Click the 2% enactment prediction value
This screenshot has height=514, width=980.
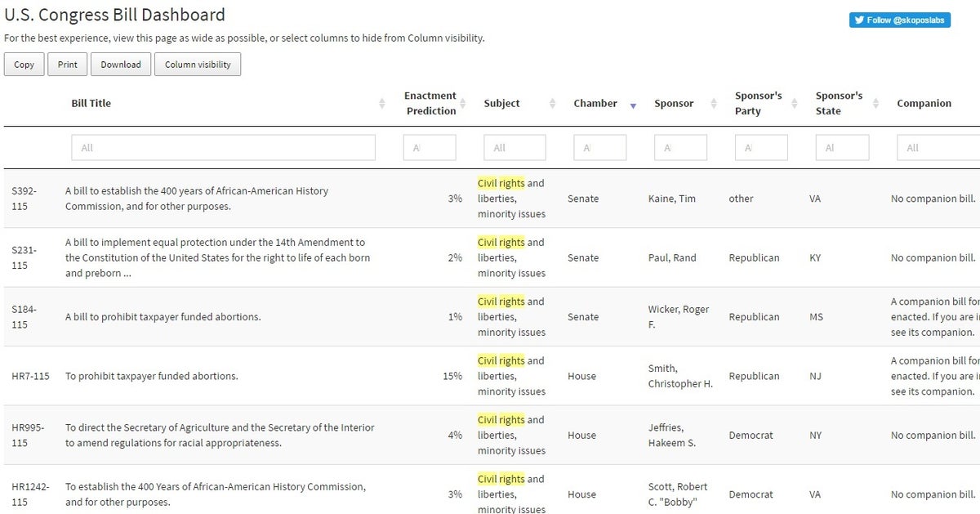click(x=455, y=257)
